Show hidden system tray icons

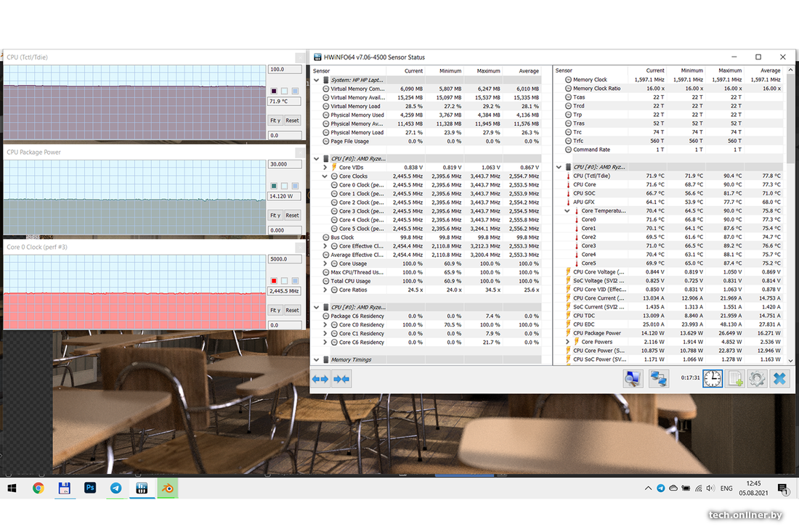click(x=648, y=488)
